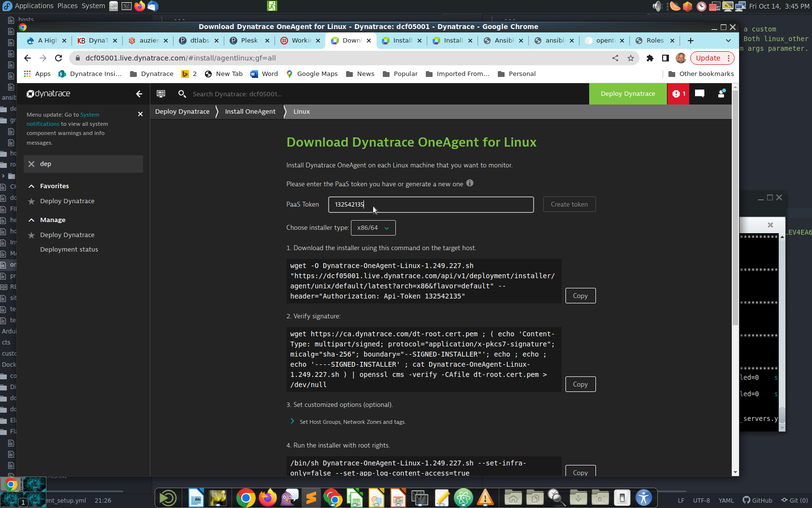
Task: Click Chrome share page icon in address bar
Action: (x=615, y=58)
